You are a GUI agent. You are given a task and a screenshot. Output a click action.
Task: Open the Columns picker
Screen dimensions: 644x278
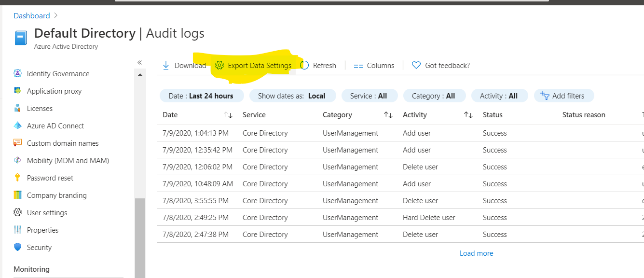374,65
